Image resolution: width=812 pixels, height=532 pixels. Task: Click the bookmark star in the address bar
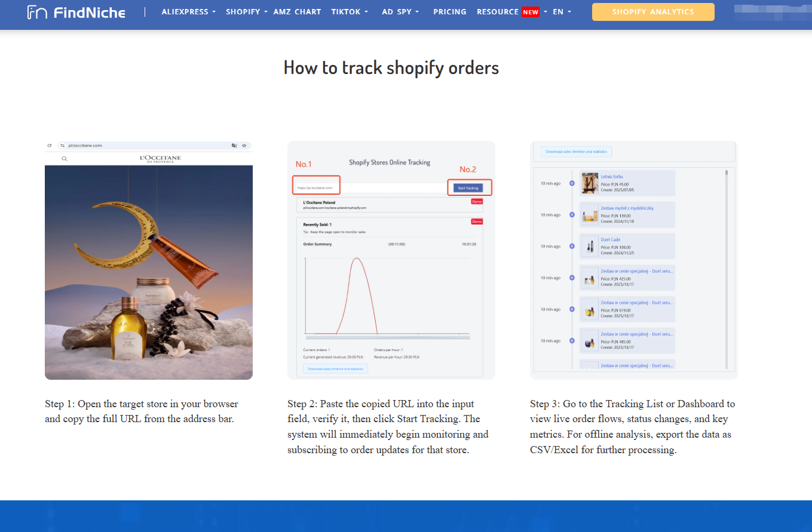pyautogui.click(x=244, y=145)
